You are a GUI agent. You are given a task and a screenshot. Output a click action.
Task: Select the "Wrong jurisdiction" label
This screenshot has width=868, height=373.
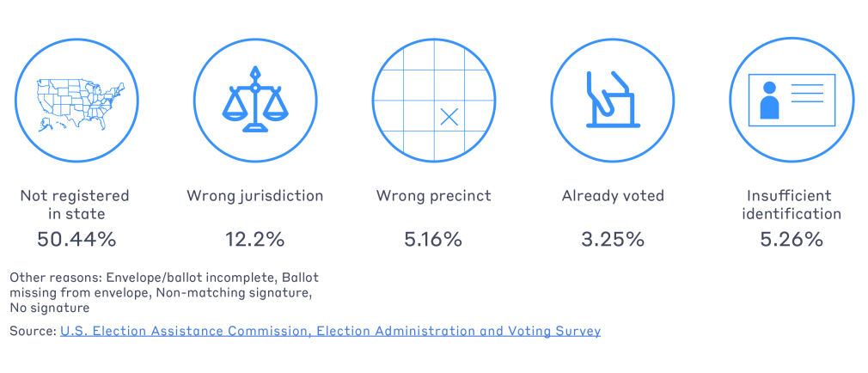pyautogui.click(x=254, y=196)
